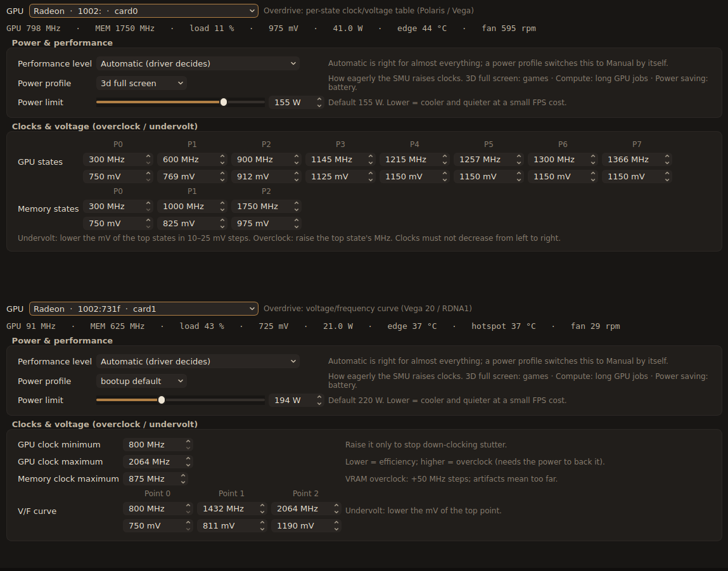Click the 194 W power limit field
728x571 pixels.
[296, 401]
